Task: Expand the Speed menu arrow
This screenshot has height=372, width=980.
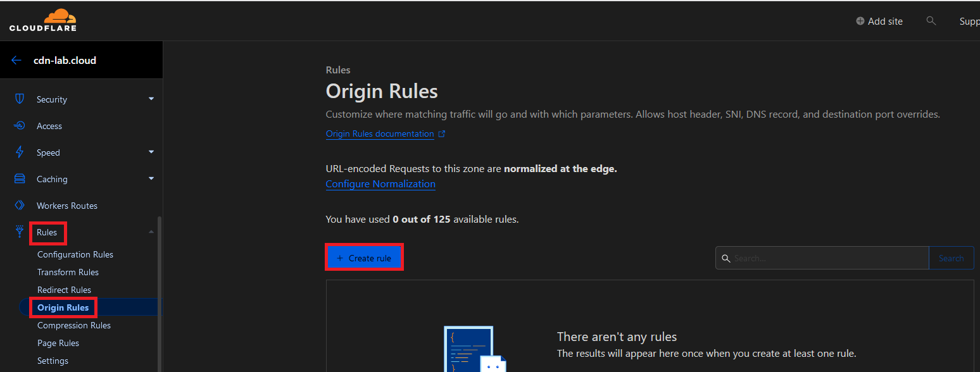Action: pos(151,152)
